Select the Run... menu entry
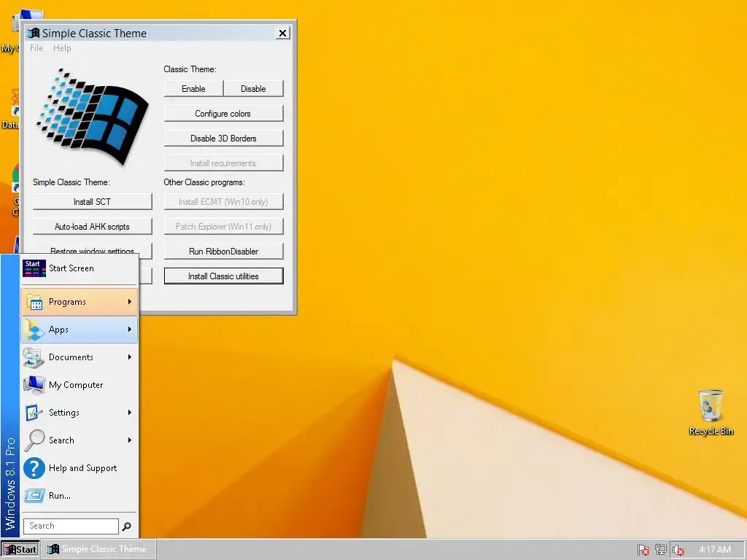Image resolution: width=747 pixels, height=560 pixels. point(79,496)
